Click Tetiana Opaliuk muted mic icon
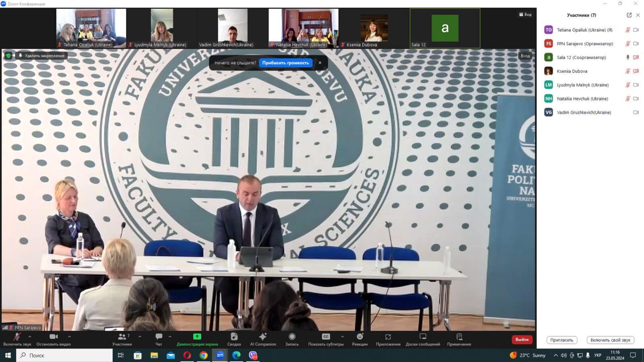 [x=627, y=30]
